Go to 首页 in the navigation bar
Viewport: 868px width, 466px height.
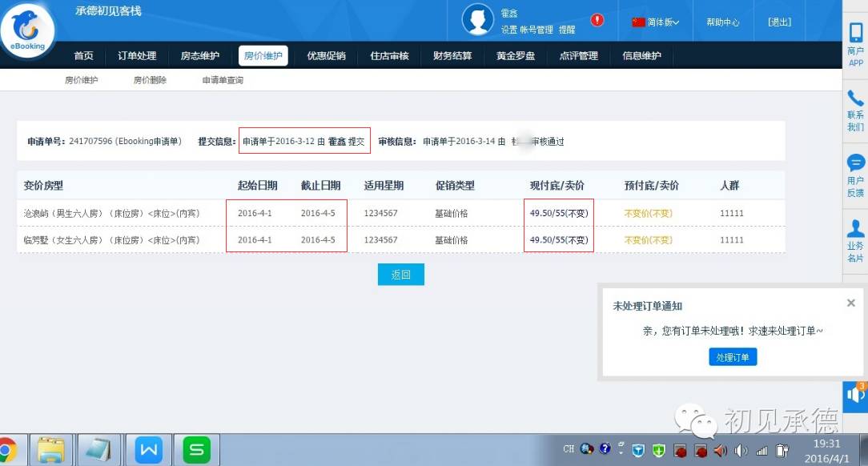pyautogui.click(x=83, y=55)
